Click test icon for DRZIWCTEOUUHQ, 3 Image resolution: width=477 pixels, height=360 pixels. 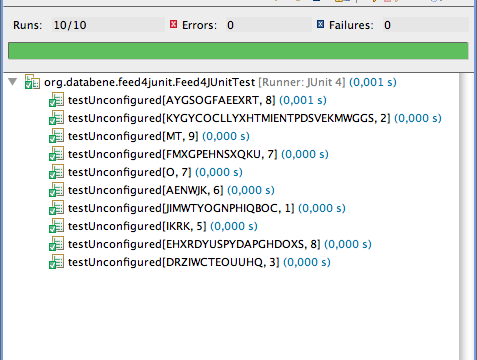click(56, 262)
